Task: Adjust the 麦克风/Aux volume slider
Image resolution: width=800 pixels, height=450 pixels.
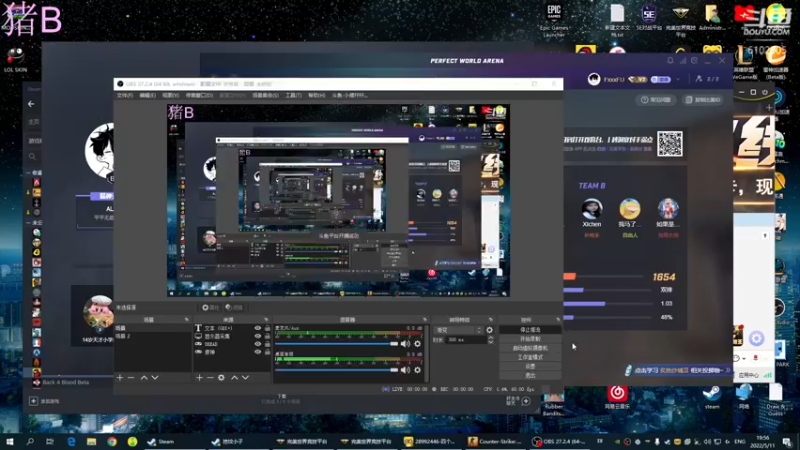Action: [337, 344]
